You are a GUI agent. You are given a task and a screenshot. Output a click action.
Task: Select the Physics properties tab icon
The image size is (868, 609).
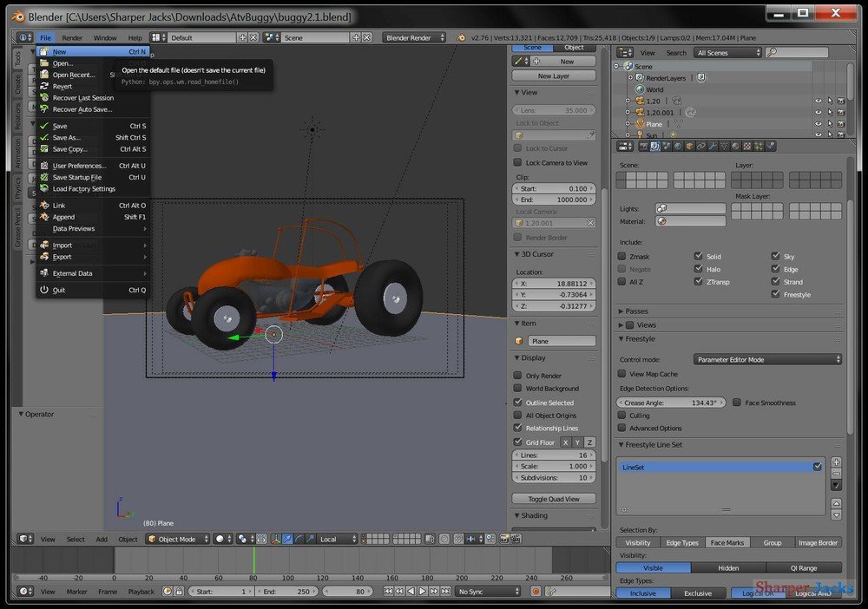click(x=769, y=145)
